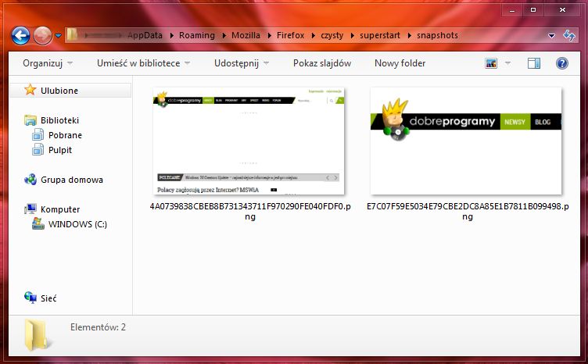The image size is (588, 364).
Task: Open Help with question mark icon
Action: [x=561, y=63]
